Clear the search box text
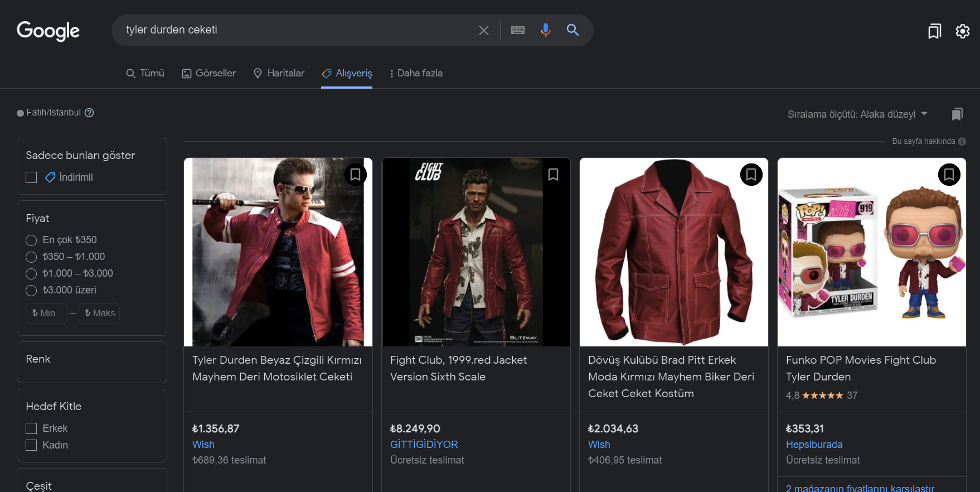The width and height of the screenshot is (980, 492). (x=483, y=30)
